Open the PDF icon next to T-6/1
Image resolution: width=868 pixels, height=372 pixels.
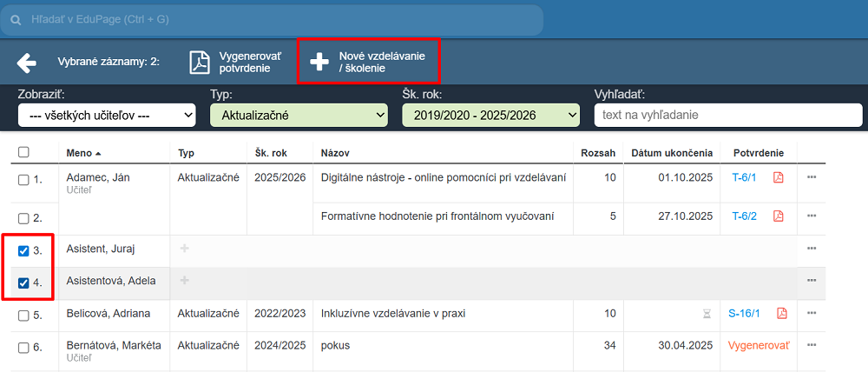(x=779, y=177)
